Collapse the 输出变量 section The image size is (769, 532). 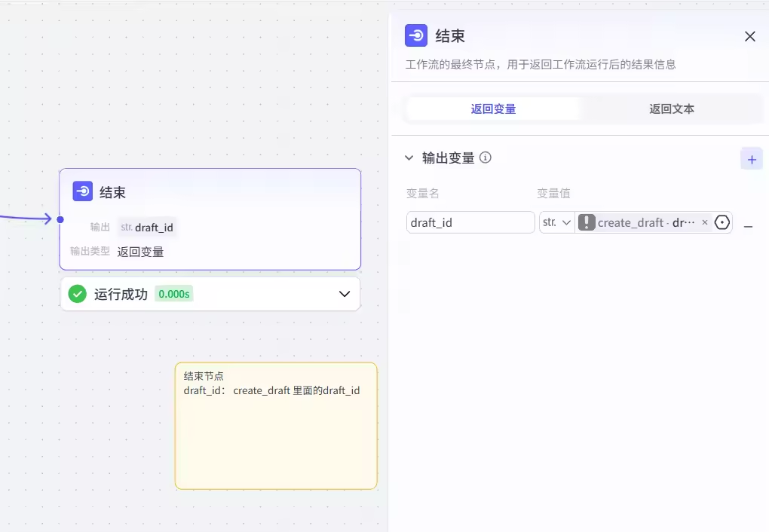[x=409, y=158]
